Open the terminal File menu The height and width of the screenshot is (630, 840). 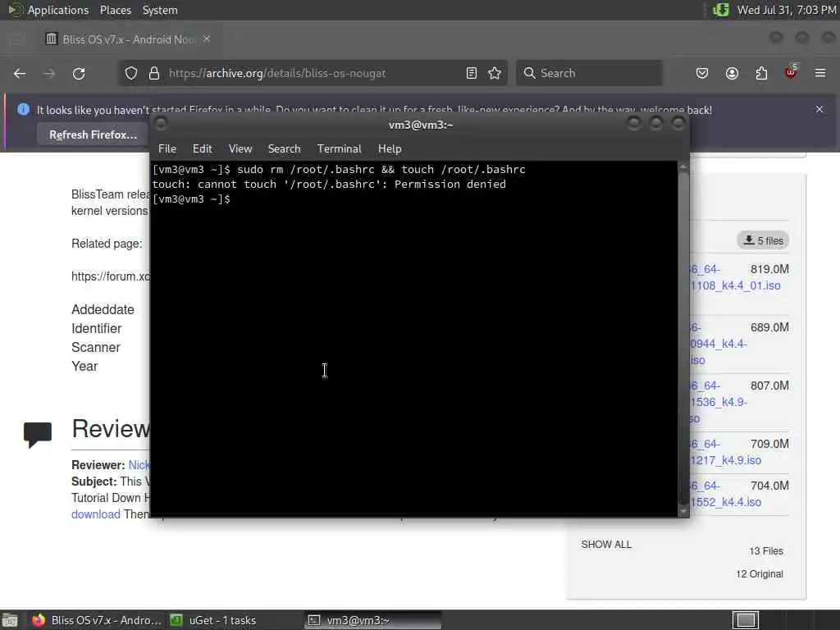click(167, 149)
